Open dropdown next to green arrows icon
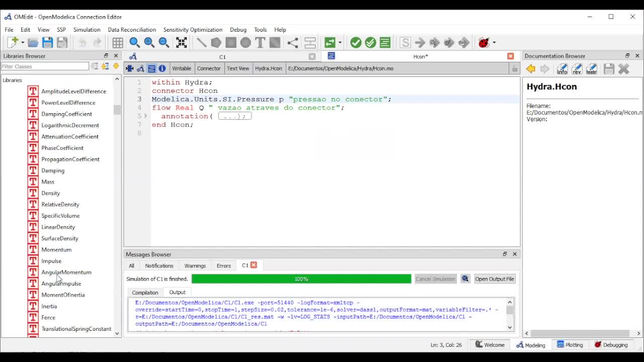 pyautogui.click(x=340, y=43)
